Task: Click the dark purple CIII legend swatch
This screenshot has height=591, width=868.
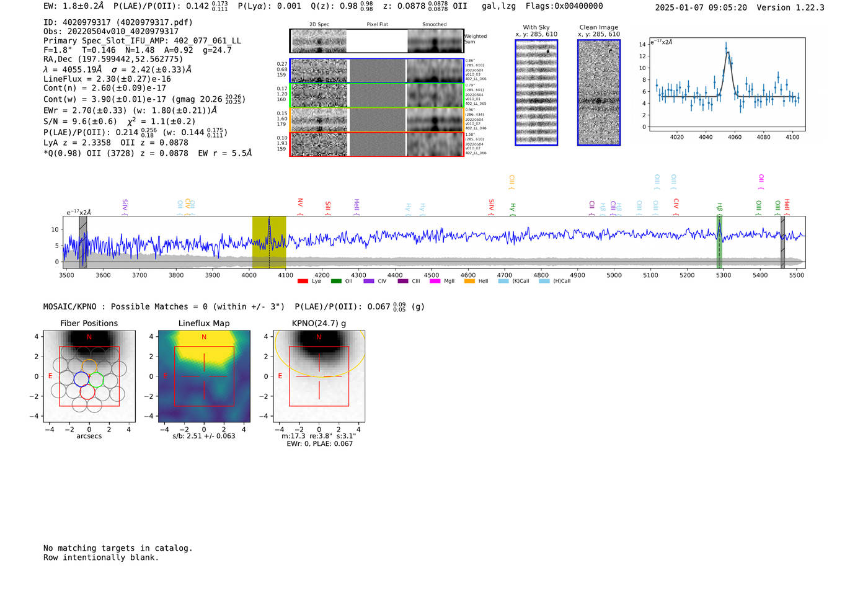Action: [x=403, y=281]
